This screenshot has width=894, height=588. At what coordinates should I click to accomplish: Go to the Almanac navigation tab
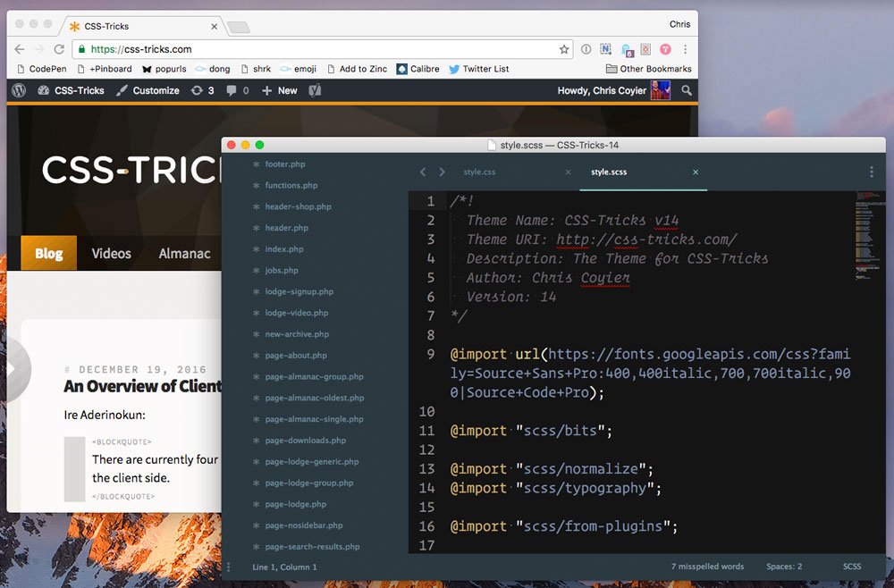point(185,254)
